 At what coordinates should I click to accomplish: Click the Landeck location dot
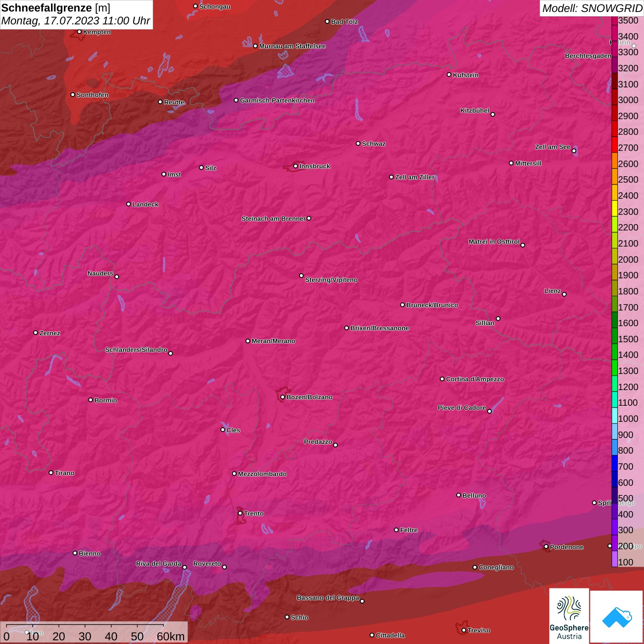point(128,204)
